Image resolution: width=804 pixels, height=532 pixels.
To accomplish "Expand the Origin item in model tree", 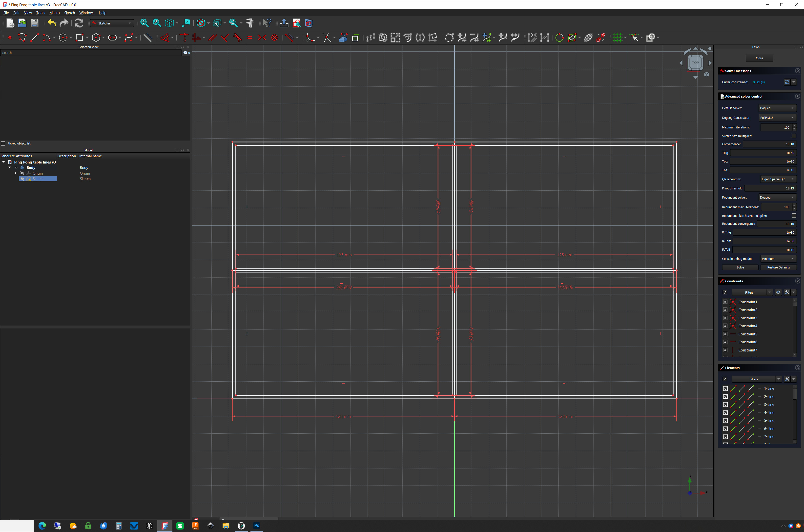I will pos(16,173).
